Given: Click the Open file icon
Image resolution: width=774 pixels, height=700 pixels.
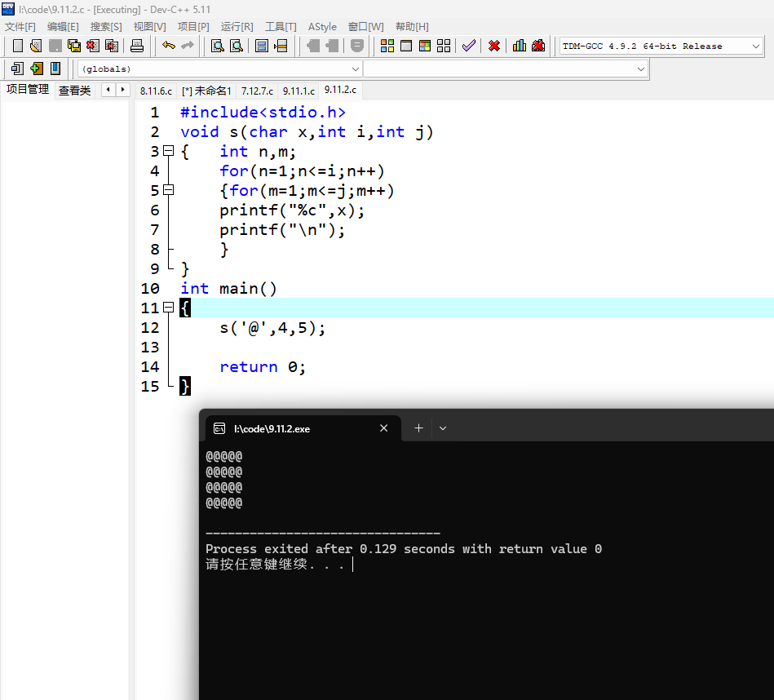Looking at the screenshot, I should tap(36, 46).
